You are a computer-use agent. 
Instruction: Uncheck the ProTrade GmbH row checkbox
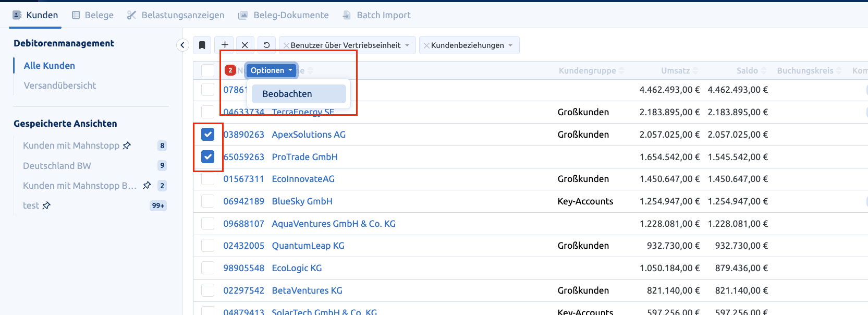207,156
